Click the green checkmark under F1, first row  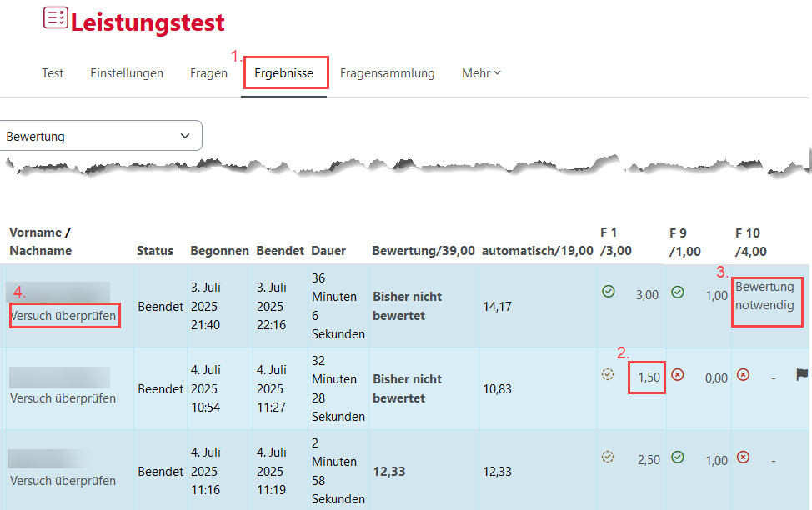(609, 292)
